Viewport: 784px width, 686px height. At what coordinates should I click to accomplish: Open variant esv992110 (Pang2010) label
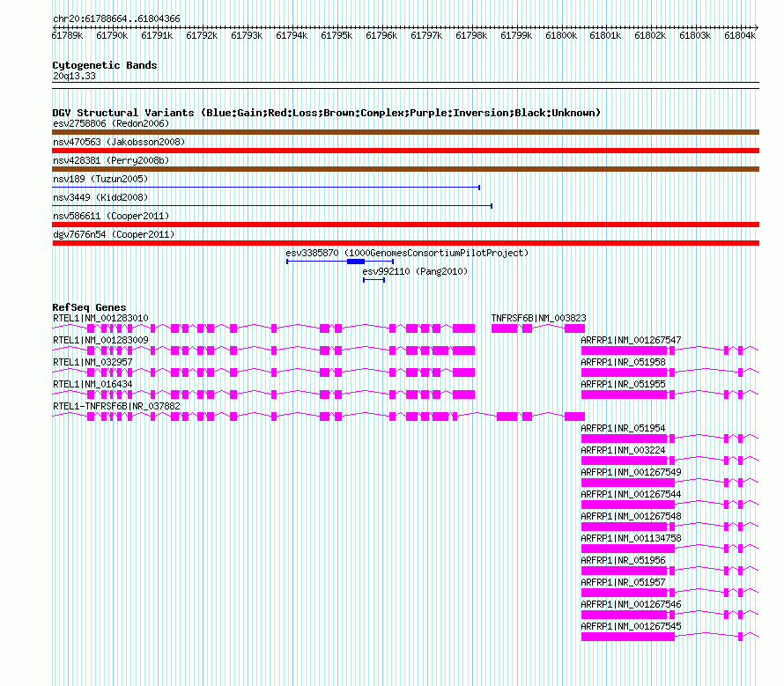tap(415, 271)
